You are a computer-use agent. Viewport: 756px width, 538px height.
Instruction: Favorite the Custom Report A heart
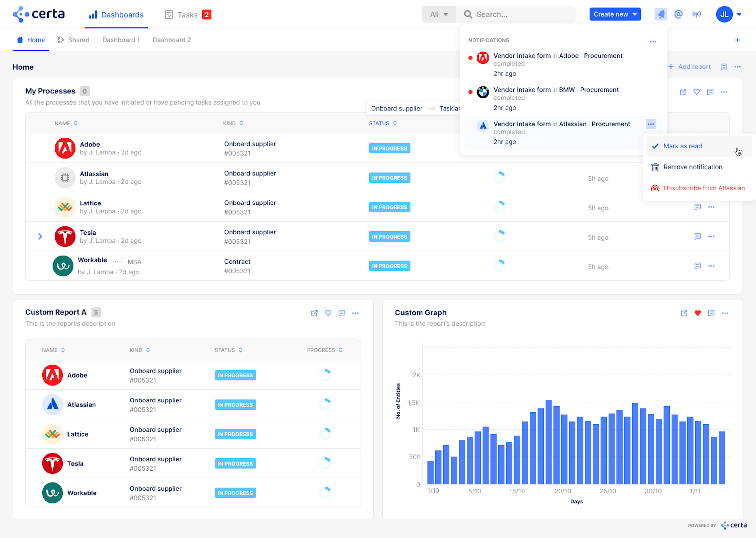pyautogui.click(x=328, y=313)
